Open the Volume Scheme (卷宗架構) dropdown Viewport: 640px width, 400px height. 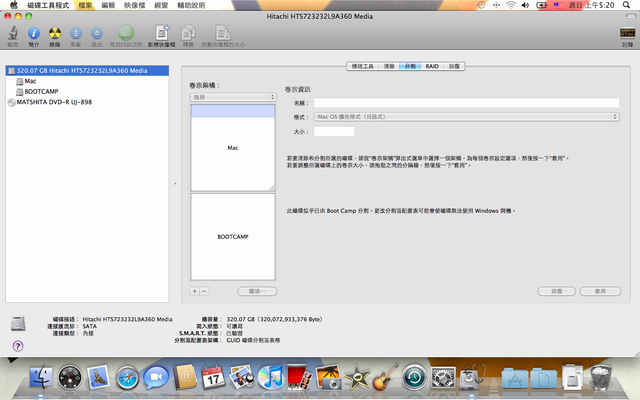pyautogui.click(x=233, y=97)
